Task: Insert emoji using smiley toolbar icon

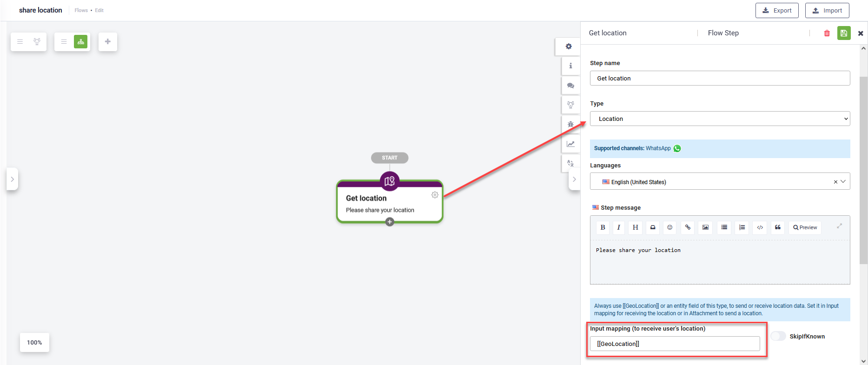Action: 669,227
